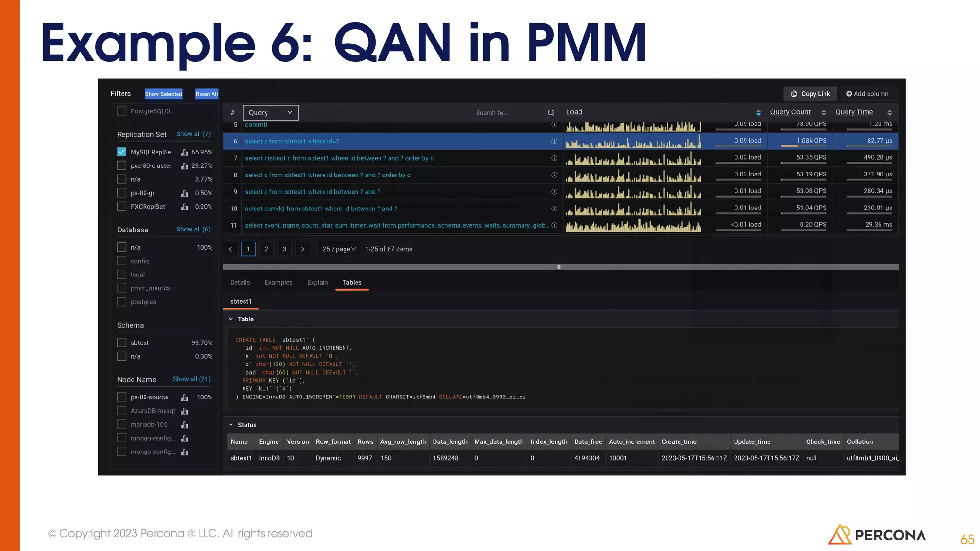This screenshot has width=980, height=551.
Task: Click the Copy Link icon button
Action: pos(810,94)
